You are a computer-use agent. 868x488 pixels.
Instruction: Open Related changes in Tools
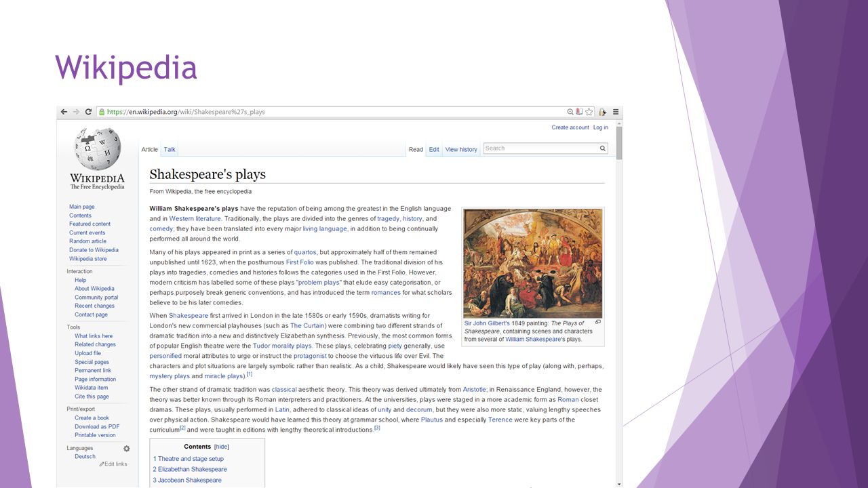click(95, 344)
